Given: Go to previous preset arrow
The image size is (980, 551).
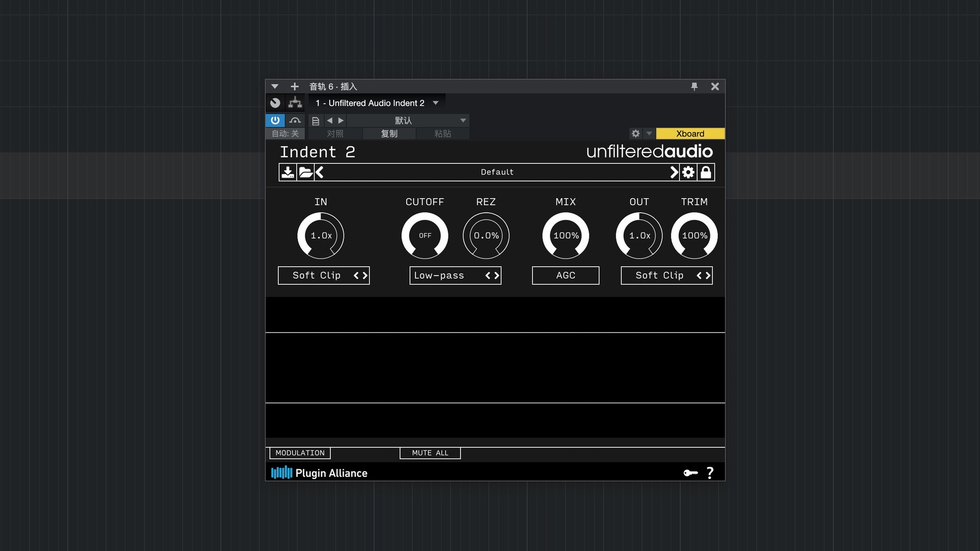Looking at the screenshot, I should [x=320, y=172].
